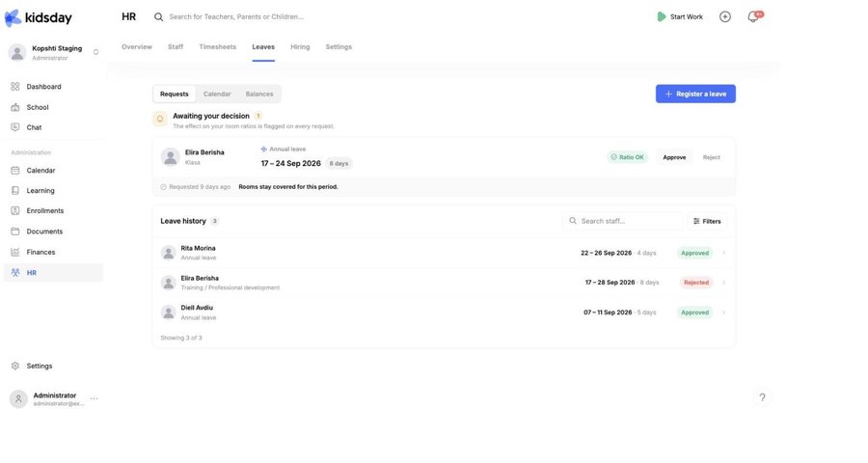Click the Approved status on Rita Morina's row

(694, 253)
